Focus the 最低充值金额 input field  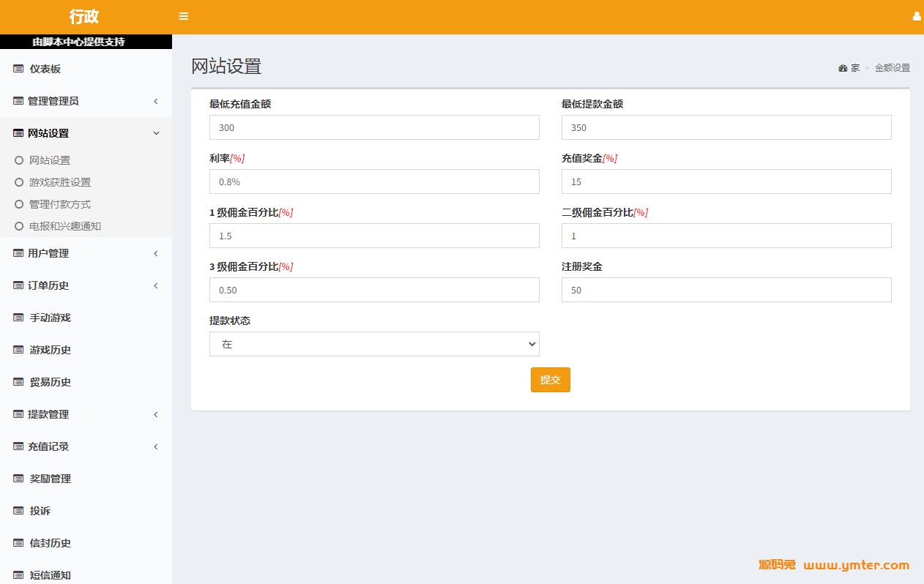pyautogui.click(x=374, y=127)
